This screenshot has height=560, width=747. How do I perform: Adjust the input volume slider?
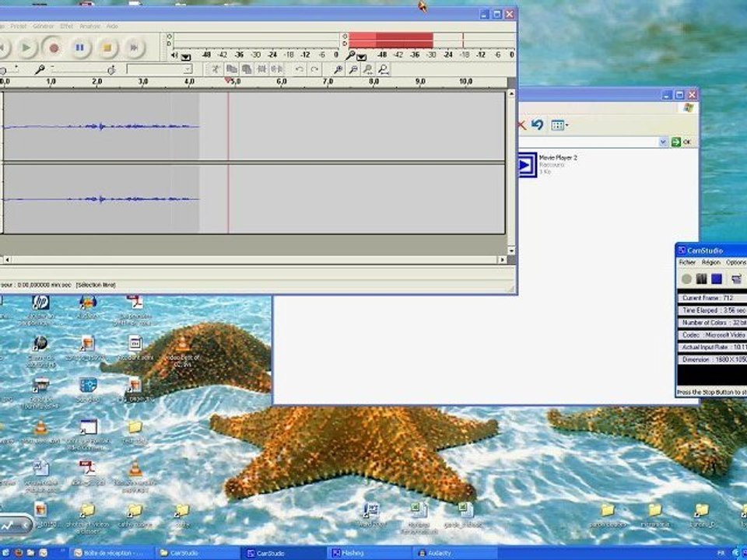click(81, 70)
